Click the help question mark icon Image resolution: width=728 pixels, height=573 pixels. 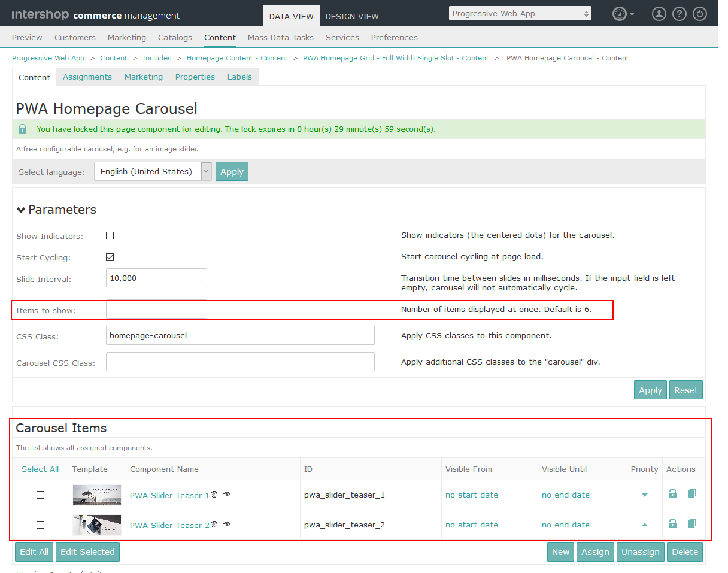(679, 13)
